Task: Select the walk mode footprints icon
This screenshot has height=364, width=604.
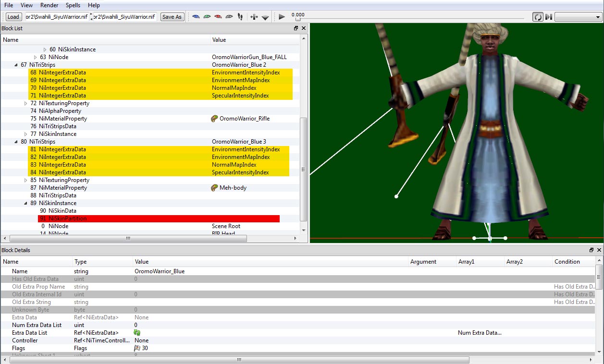Action: 241,17
